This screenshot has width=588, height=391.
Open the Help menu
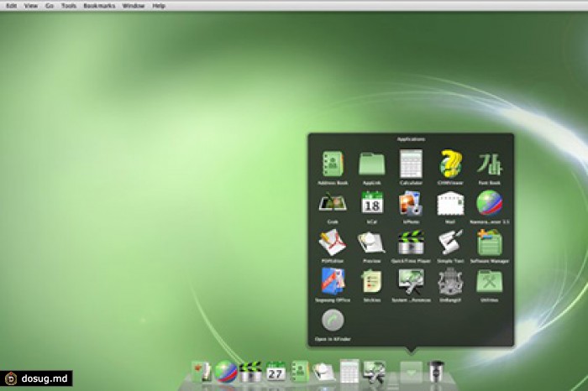(x=159, y=6)
